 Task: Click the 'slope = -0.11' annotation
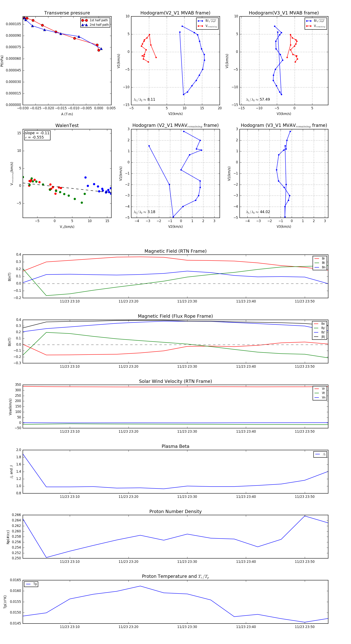point(37,133)
